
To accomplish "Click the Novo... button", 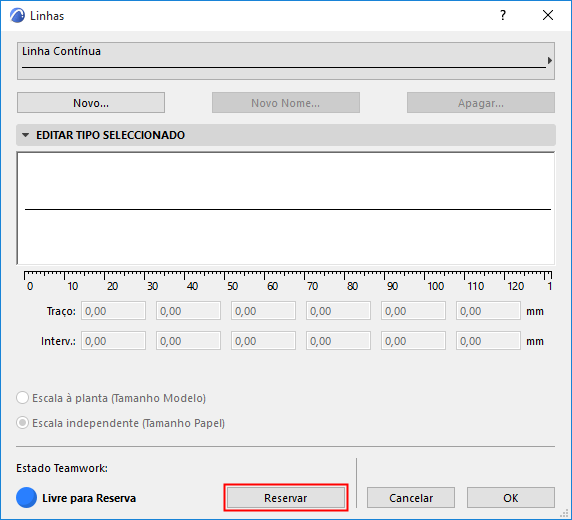I will tap(91, 103).
